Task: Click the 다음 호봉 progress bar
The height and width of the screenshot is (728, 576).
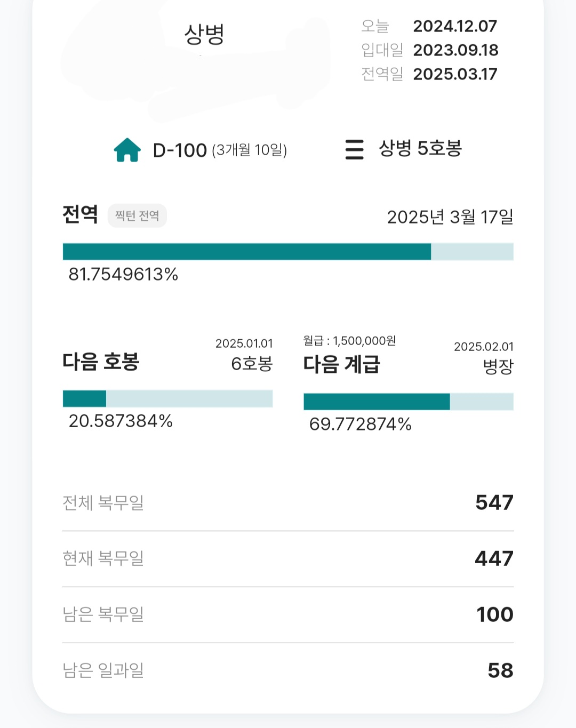Action: click(167, 398)
